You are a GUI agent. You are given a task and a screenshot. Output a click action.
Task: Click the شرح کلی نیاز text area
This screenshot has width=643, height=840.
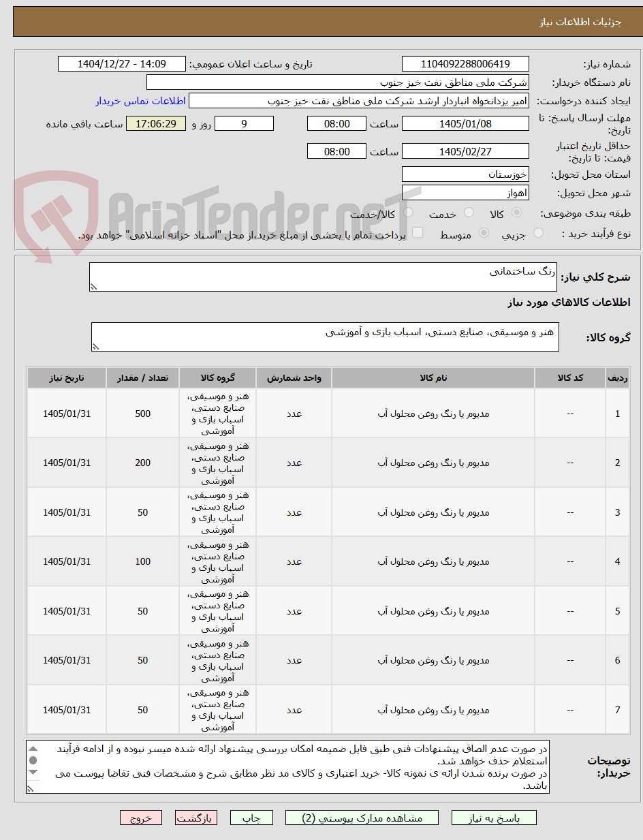(324, 277)
